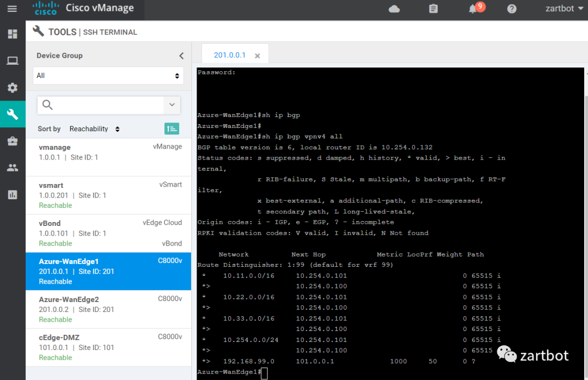Open the Monitor laptop sidebar icon

[13, 61]
